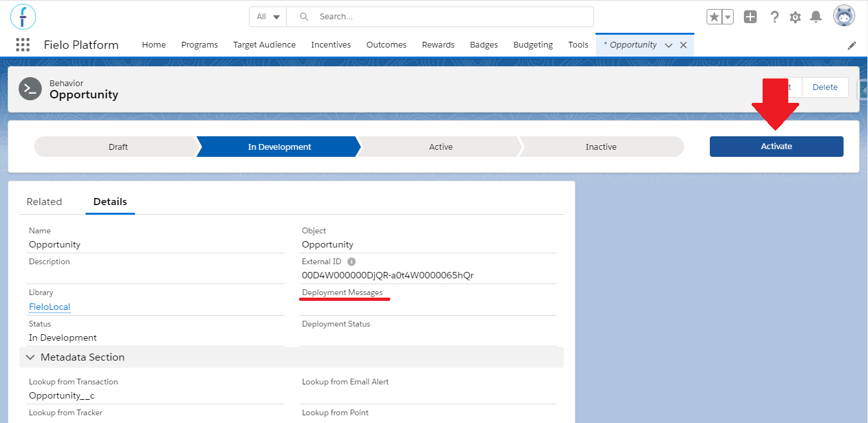The width and height of the screenshot is (868, 423).
Task: Open the Programs tab
Action: pos(199,45)
